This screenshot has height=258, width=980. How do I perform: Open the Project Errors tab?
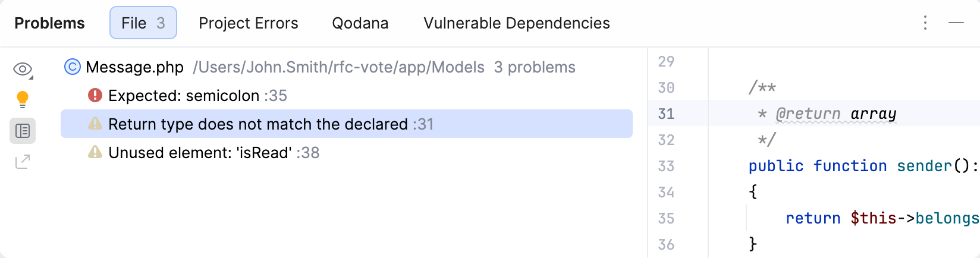(x=249, y=23)
